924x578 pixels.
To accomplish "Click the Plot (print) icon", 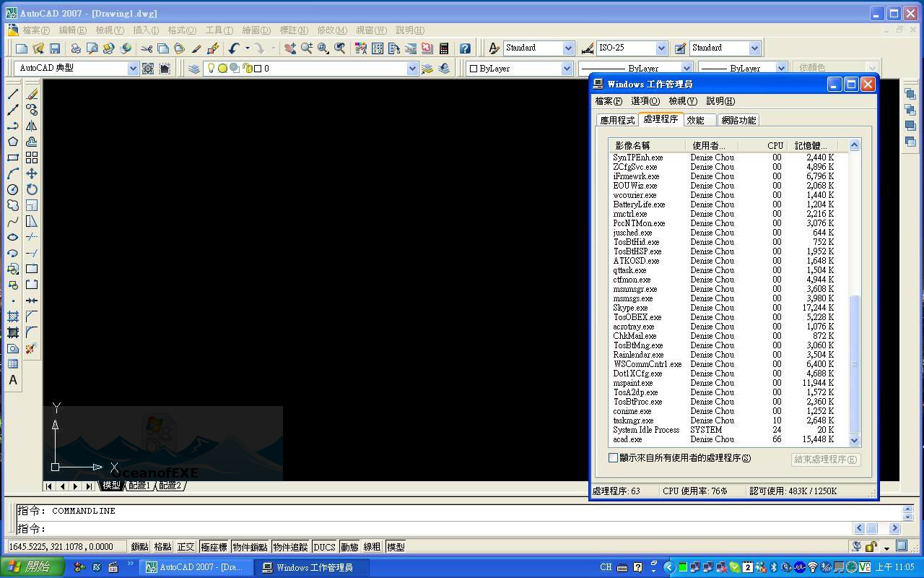I will pyautogui.click(x=75, y=48).
